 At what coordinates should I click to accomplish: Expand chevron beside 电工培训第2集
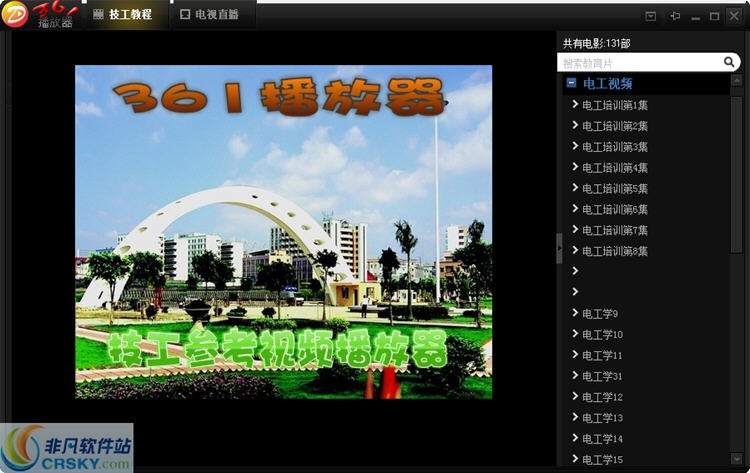coord(575,125)
